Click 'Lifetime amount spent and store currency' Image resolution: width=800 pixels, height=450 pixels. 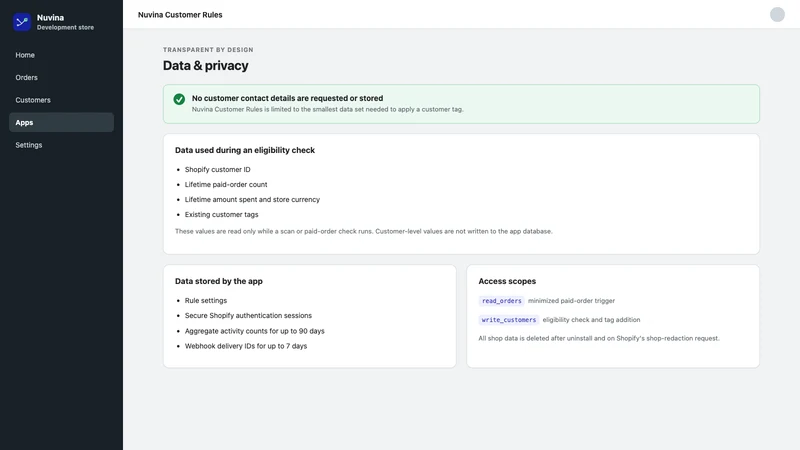click(x=252, y=199)
